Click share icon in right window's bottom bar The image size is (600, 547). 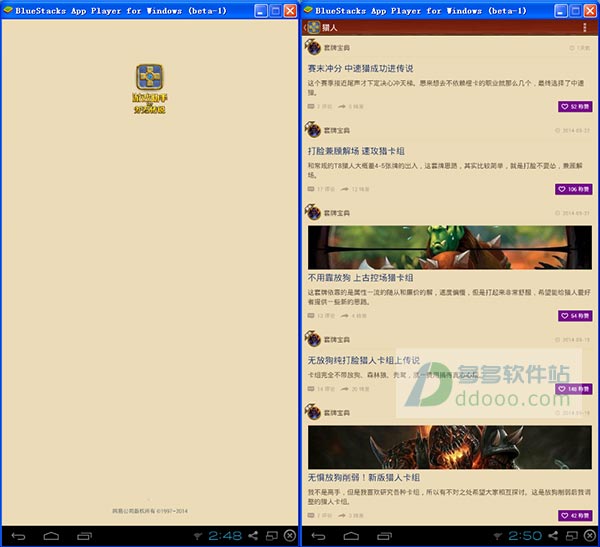(553, 536)
